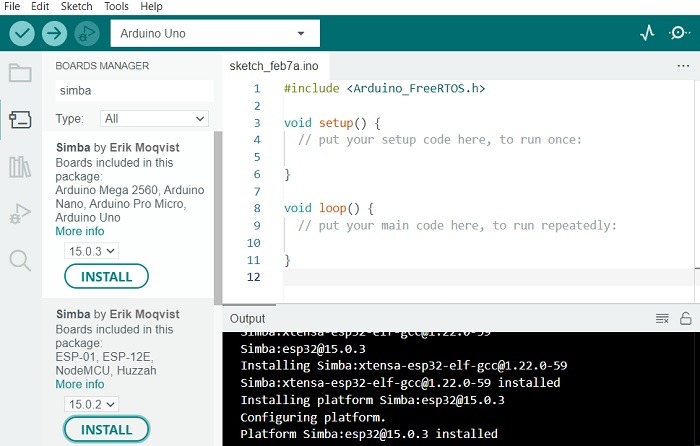Open the 15.0.3 version dropdown

pos(92,251)
